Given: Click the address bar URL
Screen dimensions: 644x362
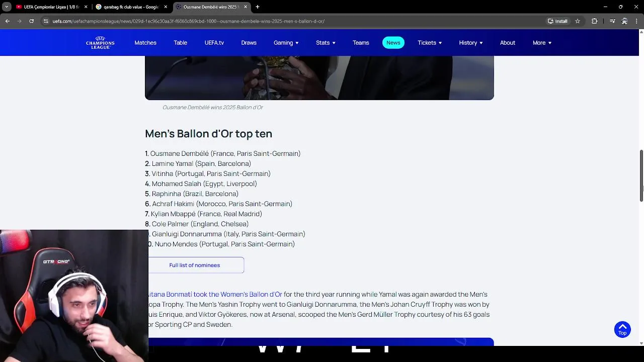Looking at the screenshot, I should coord(189,21).
